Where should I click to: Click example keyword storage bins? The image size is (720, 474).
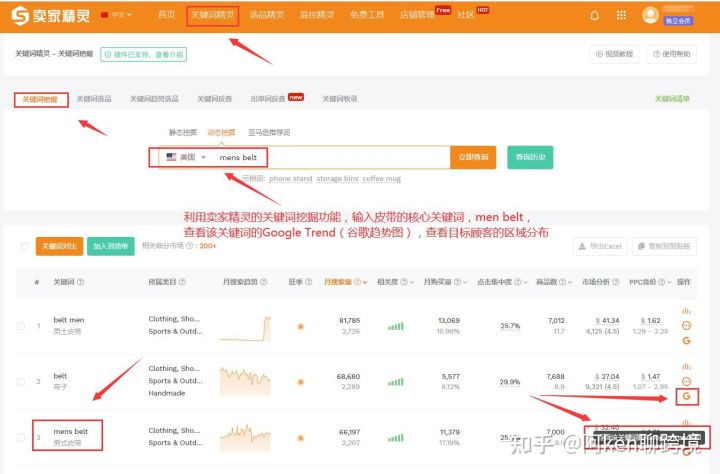click(337, 179)
